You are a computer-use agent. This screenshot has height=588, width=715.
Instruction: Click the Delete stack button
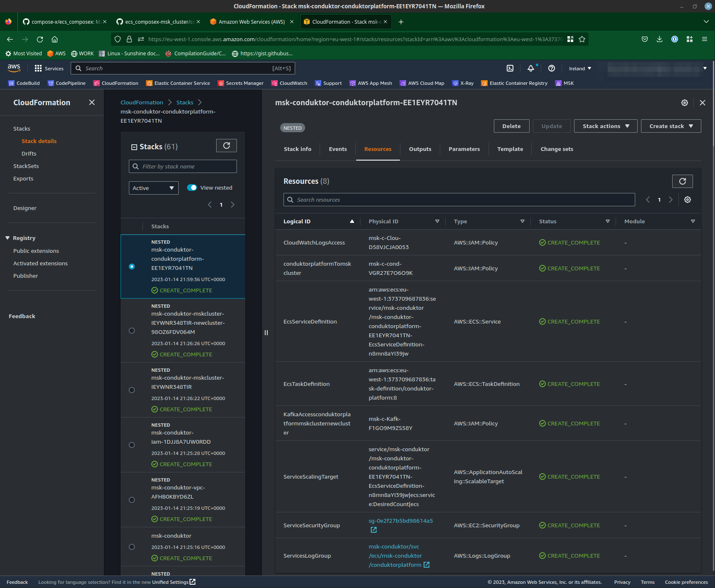click(511, 126)
